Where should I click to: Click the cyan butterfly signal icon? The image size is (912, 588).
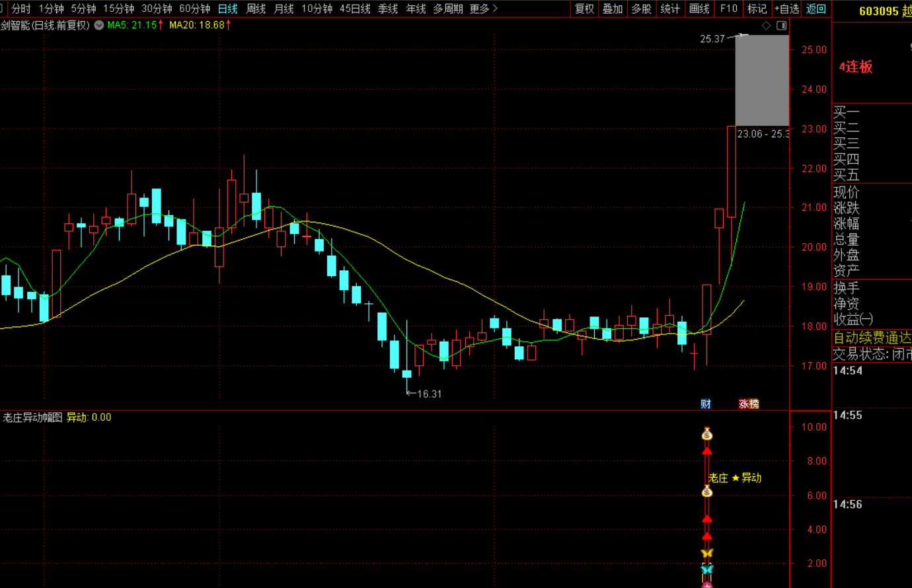tap(707, 569)
